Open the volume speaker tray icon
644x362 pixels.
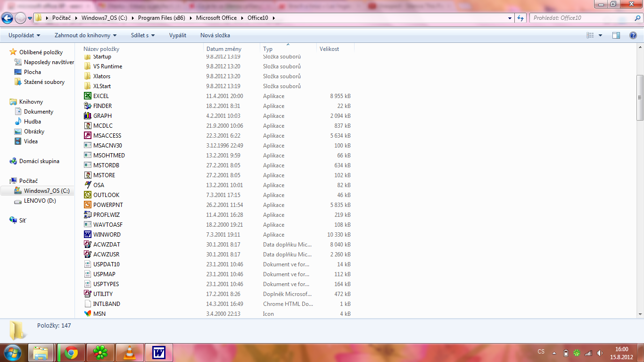coord(600,353)
